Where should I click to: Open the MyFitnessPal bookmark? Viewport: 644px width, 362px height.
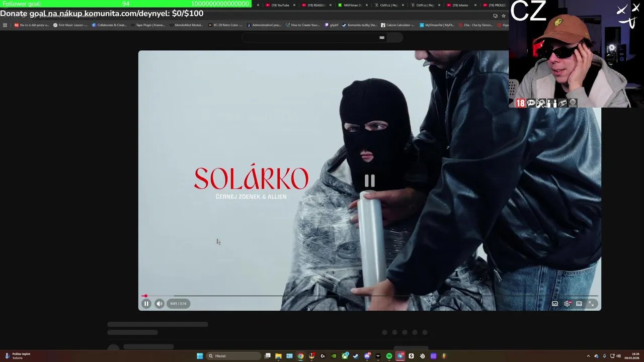(437, 25)
